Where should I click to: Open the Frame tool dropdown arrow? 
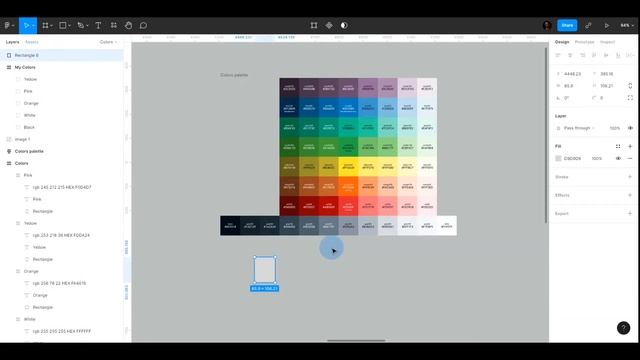51,26
